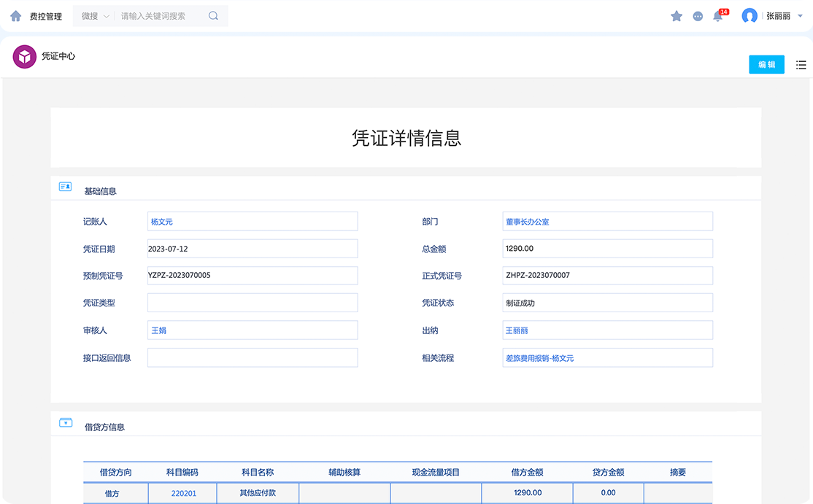Click the 基础信息 section card icon
813x504 pixels.
point(65,187)
